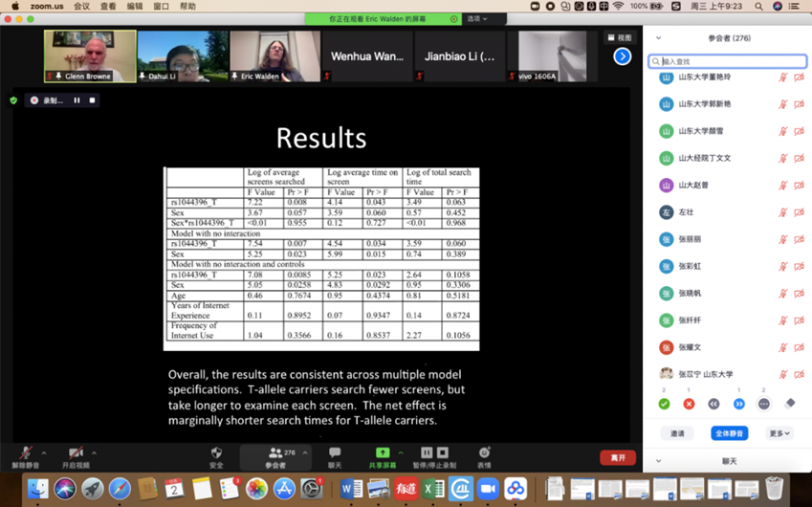Viewport: 812px width, 507px height.
Task: Open the 会议 menu in menu bar
Action: tap(81, 6)
